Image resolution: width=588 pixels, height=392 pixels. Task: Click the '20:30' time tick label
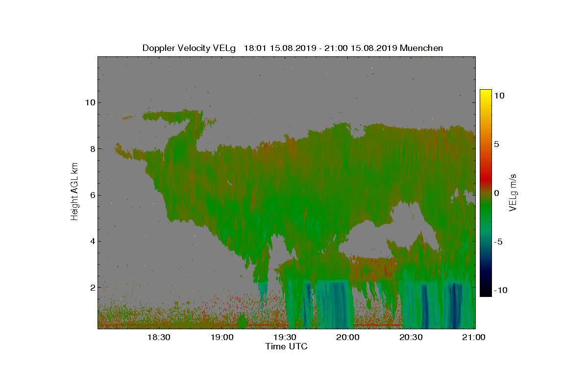coord(412,338)
